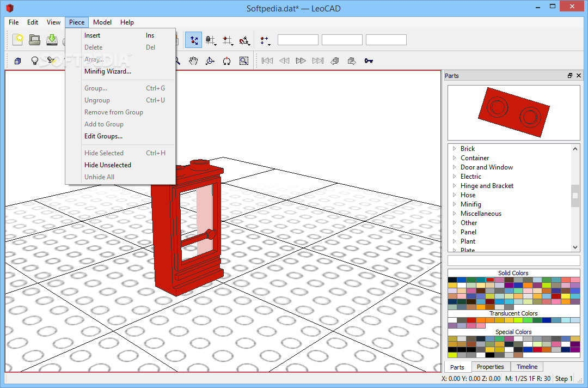588x388 pixels.
Task: Select the spotlight tool
Action: tap(51, 61)
